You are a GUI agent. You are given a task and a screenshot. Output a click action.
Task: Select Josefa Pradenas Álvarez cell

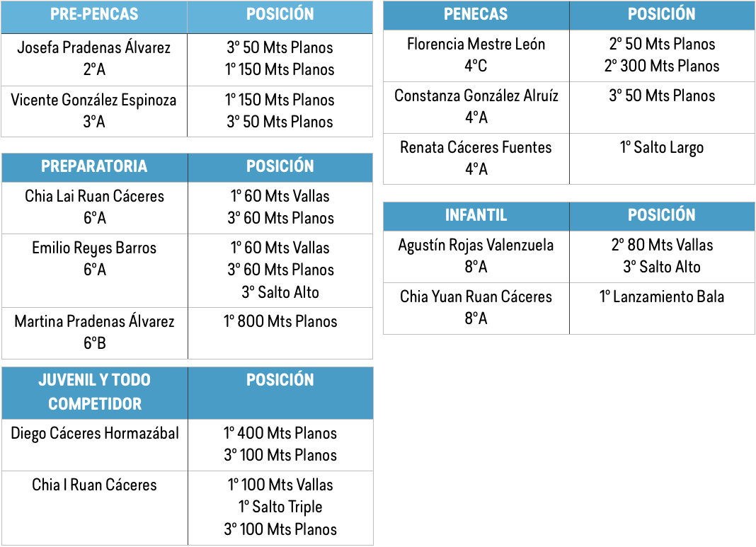(94, 59)
